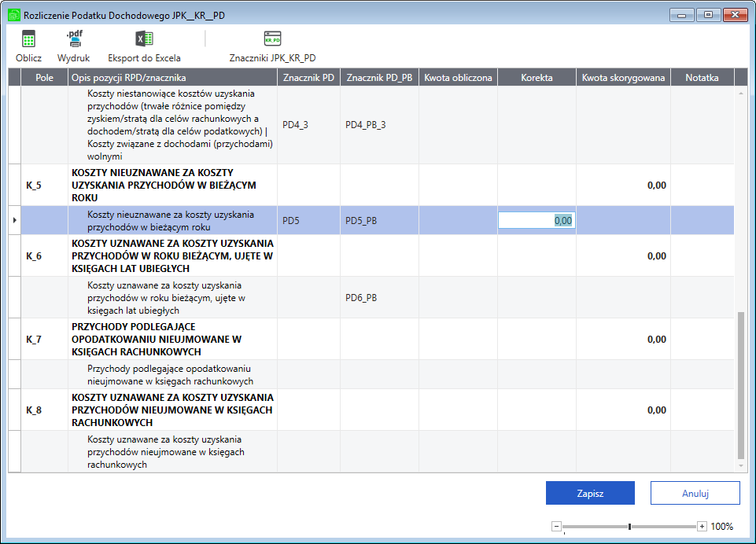This screenshot has width=756, height=544.
Task: Sort by Pole column header
Action: pos(44,77)
